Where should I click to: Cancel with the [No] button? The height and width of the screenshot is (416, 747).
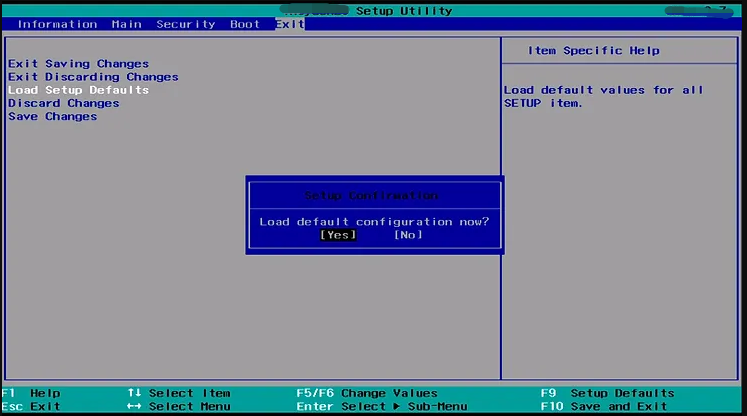[x=408, y=235]
